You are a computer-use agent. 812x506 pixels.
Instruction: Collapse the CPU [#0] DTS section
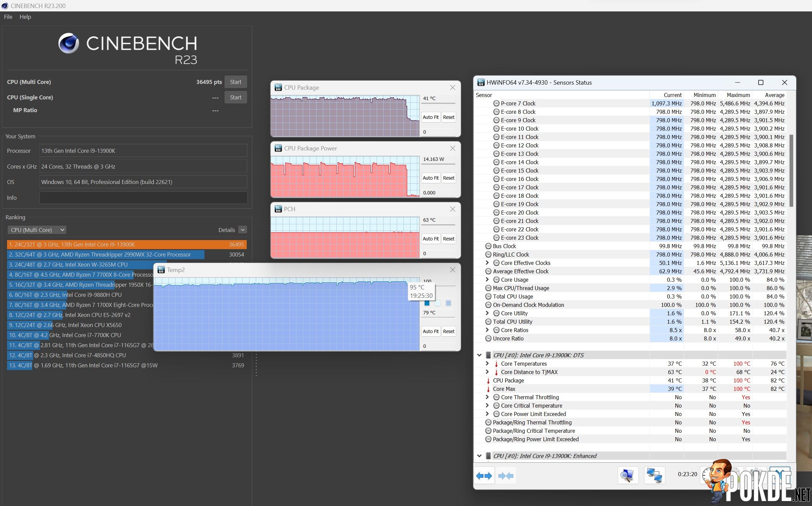(x=479, y=355)
